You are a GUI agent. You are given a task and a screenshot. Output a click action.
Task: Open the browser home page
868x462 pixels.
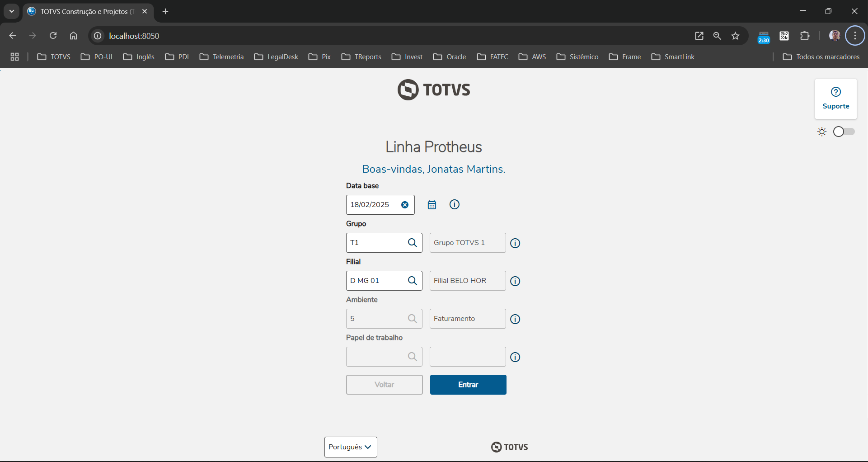click(73, 36)
